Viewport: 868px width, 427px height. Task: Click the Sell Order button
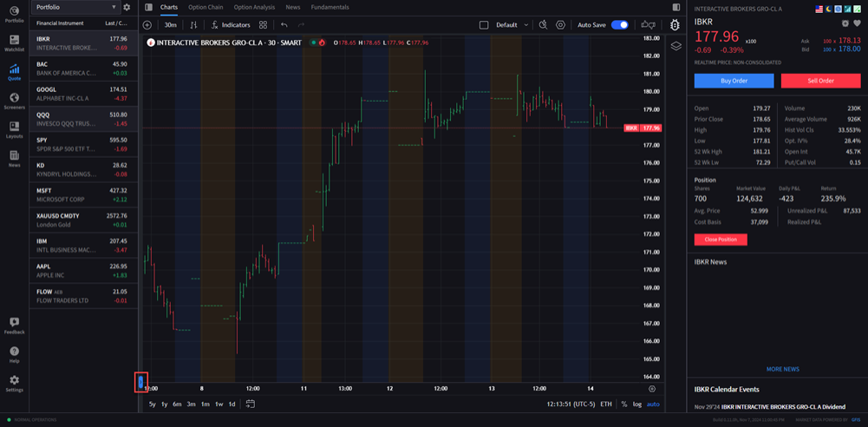coord(820,81)
